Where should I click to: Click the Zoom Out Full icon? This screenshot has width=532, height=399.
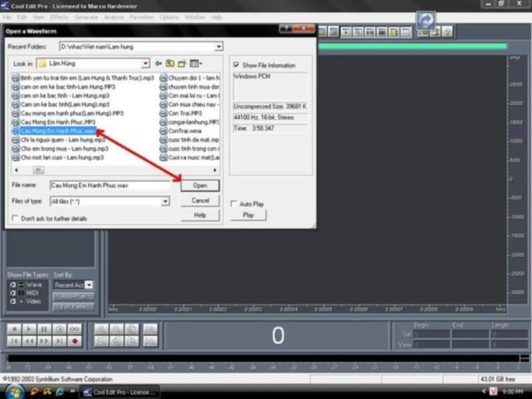pyautogui.click(x=132, y=329)
